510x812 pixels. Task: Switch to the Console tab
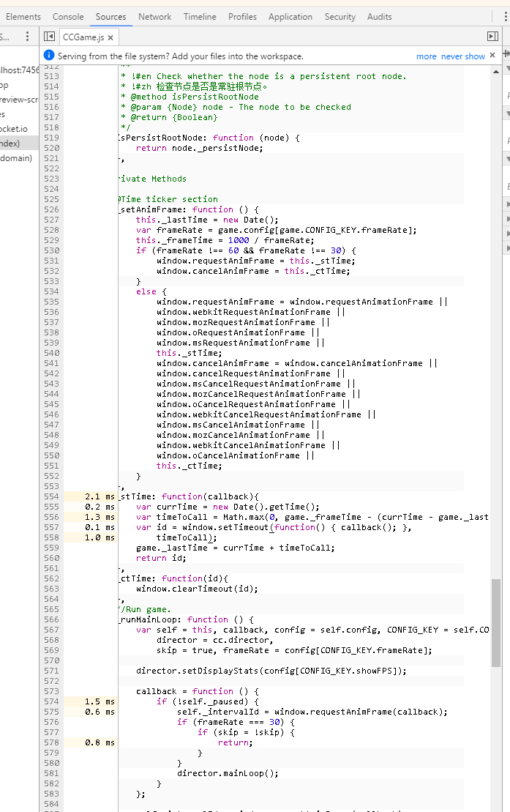(68, 17)
